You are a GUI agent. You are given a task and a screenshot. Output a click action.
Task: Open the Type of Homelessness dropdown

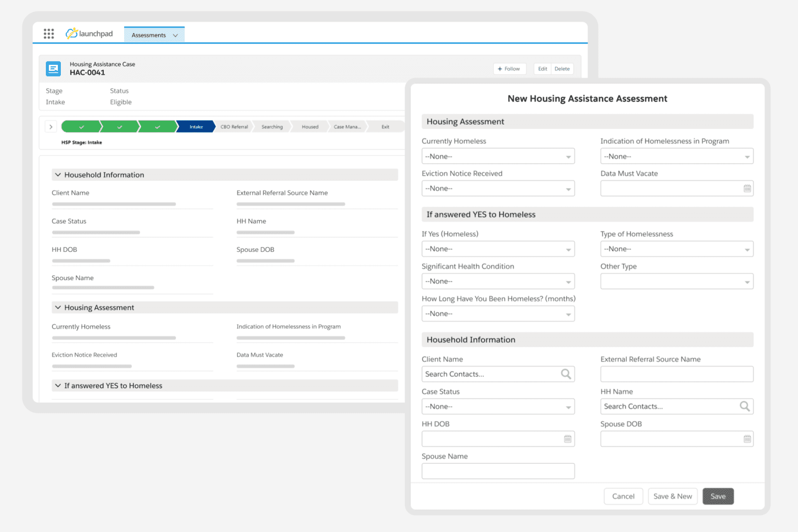(677, 249)
